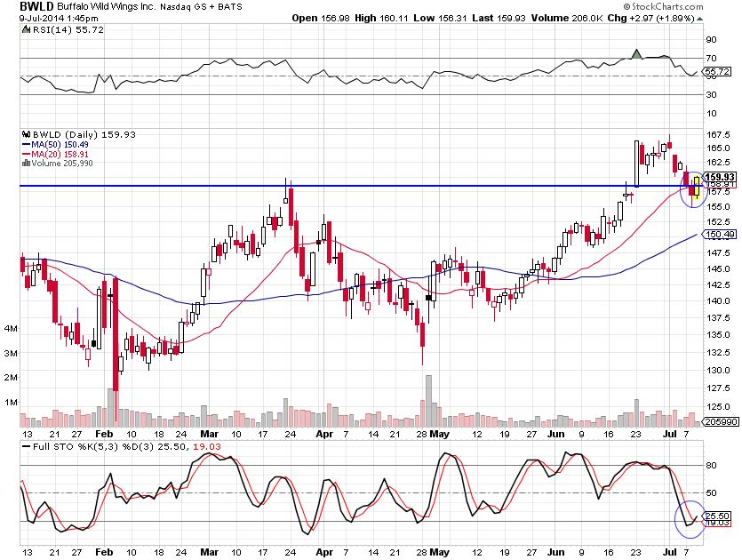Click the 205990 volume tag on right axis
The image size is (742, 560).
pos(722,421)
